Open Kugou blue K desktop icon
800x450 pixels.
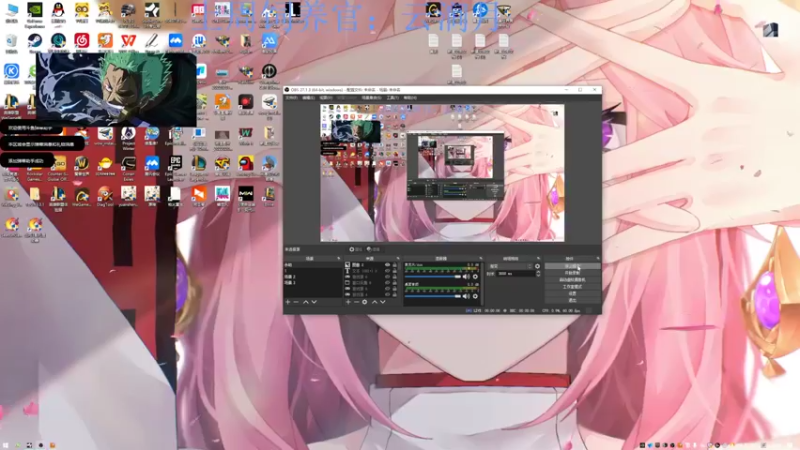click(x=11, y=73)
